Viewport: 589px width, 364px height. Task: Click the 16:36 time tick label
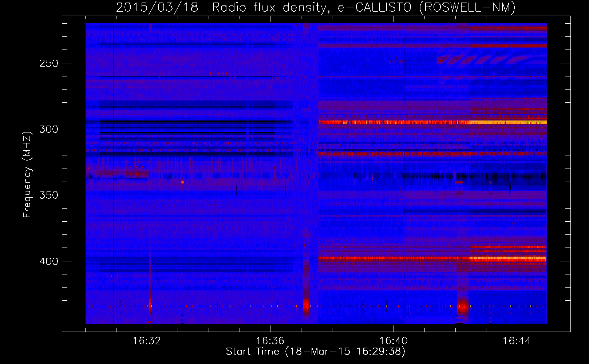[x=270, y=341]
